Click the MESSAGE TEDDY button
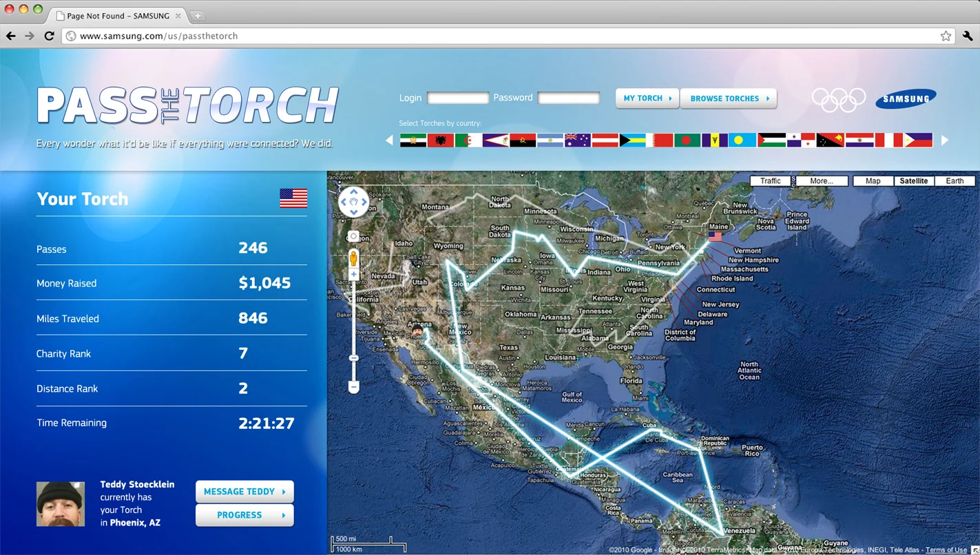 point(244,492)
